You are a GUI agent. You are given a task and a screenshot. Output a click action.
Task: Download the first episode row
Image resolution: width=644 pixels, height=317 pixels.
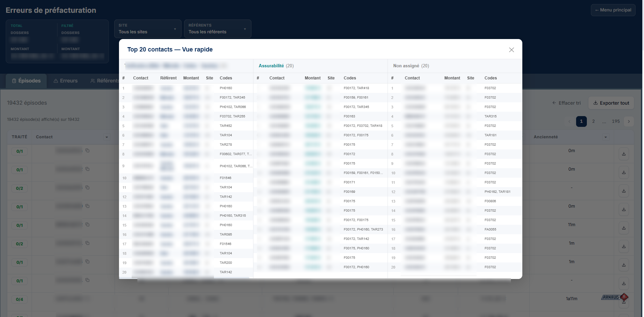pos(623,154)
